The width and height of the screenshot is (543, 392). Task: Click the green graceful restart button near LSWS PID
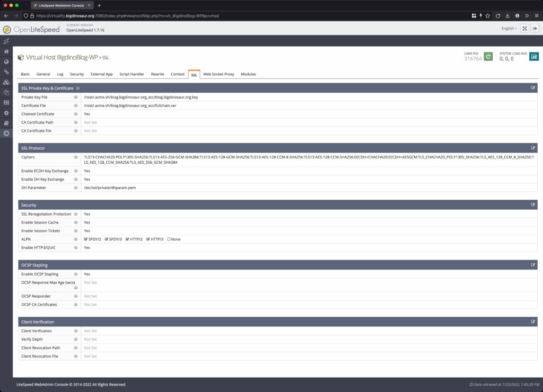click(488, 55)
